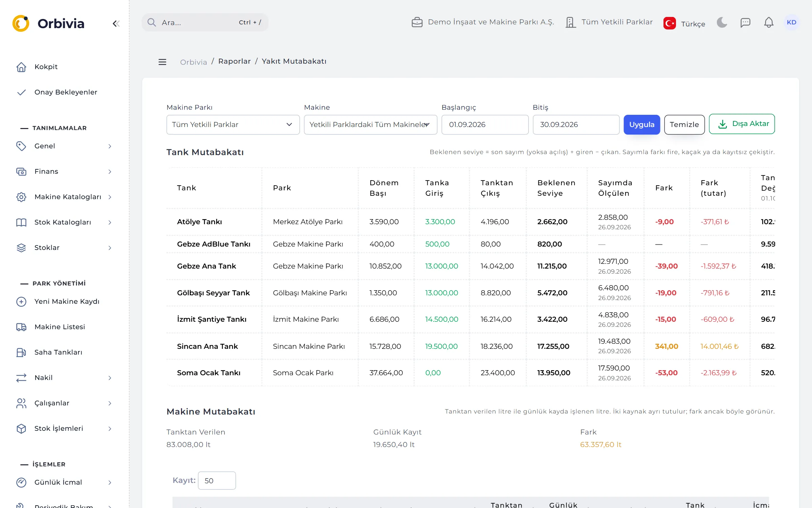This screenshot has height=508, width=812.
Task: Click the Atölye Tankı row name
Action: [x=199, y=222]
